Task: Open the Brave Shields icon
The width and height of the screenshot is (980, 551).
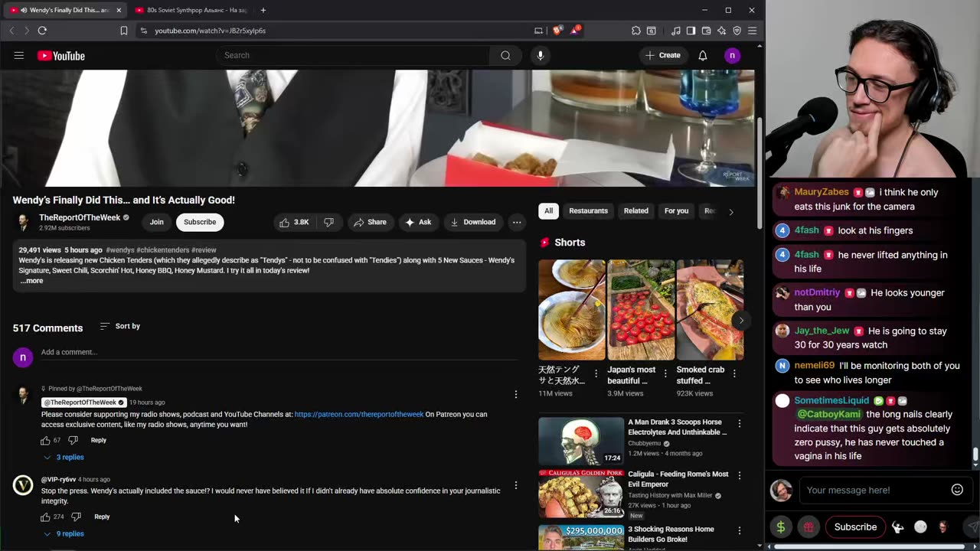Action: pyautogui.click(x=557, y=31)
